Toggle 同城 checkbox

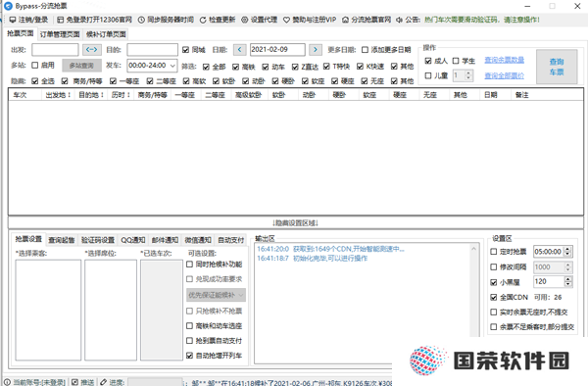[185, 50]
